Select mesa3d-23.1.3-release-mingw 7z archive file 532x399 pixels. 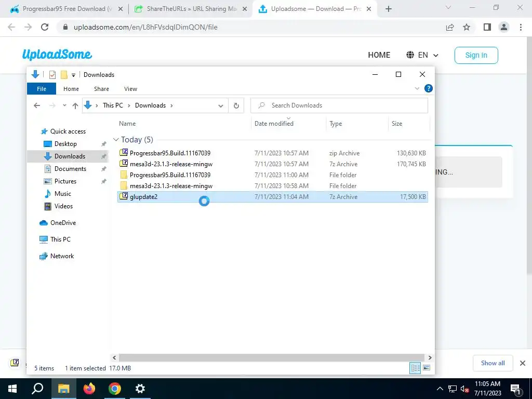[273, 164]
